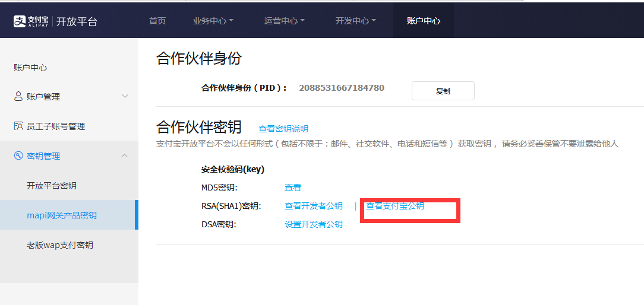The height and width of the screenshot is (305, 644).
Task: Open the 开发中心 dropdown menu
Action: pos(355,21)
